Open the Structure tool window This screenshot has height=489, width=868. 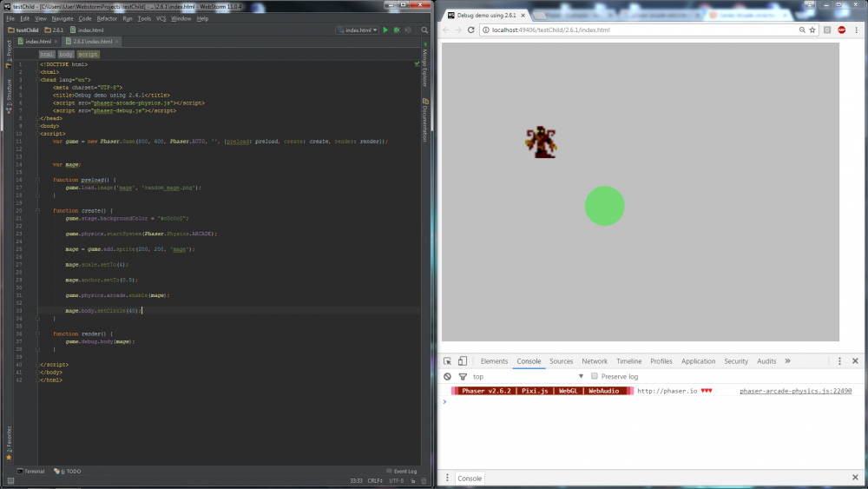coord(9,96)
